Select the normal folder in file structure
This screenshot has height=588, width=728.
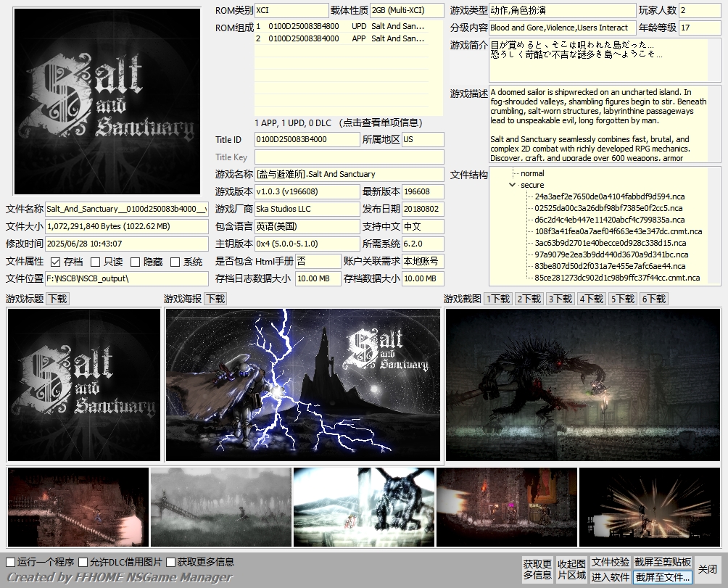[532, 173]
